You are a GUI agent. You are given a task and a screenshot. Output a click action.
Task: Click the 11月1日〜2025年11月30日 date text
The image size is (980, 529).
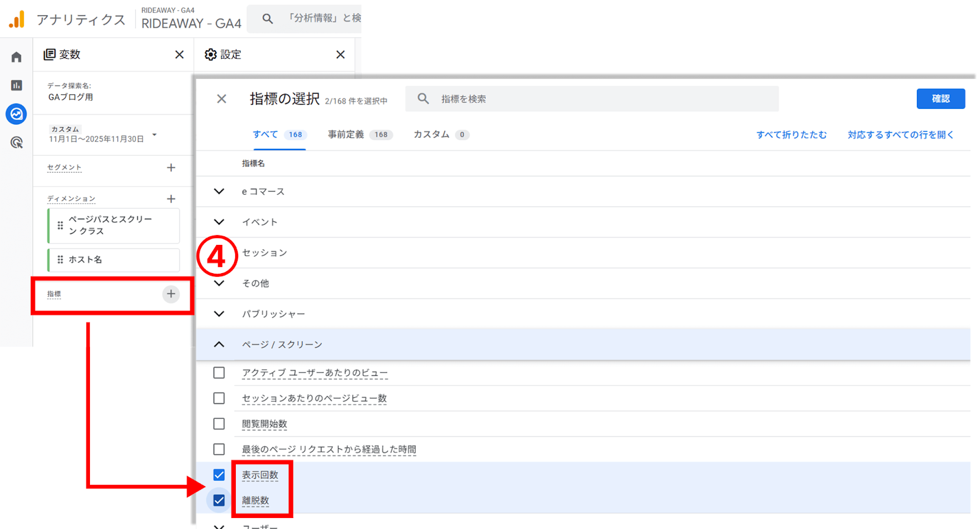tap(96, 139)
